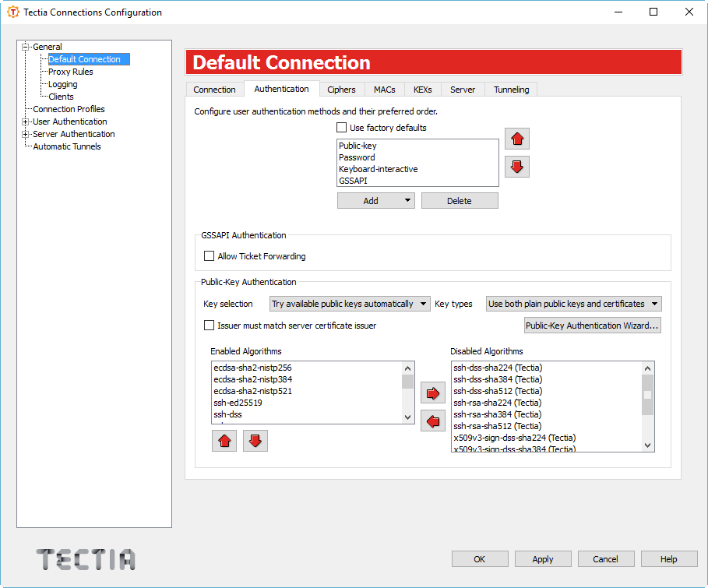
Task: Select Proxy Rules in the navigation tree
Action: point(69,71)
